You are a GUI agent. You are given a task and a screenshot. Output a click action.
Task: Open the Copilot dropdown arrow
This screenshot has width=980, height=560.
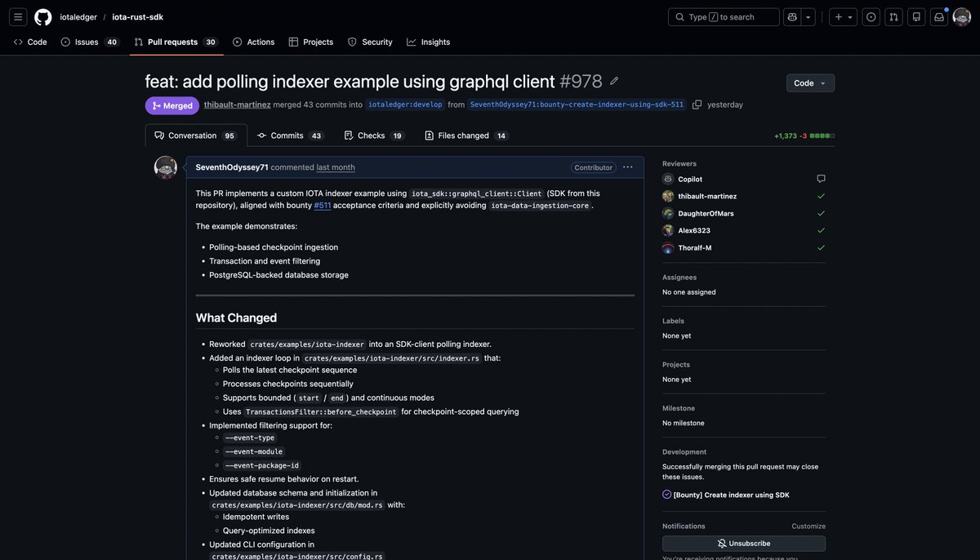coord(808,17)
